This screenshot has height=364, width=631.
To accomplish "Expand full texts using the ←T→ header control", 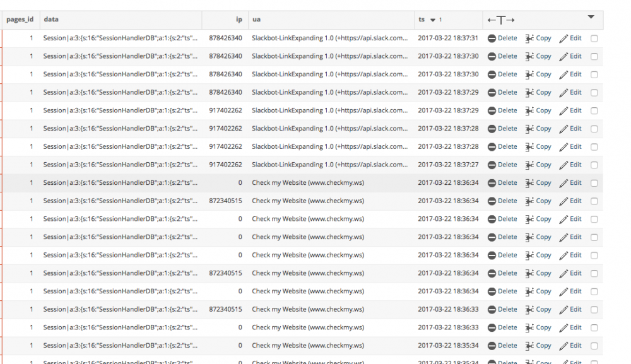I will point(501,20).
